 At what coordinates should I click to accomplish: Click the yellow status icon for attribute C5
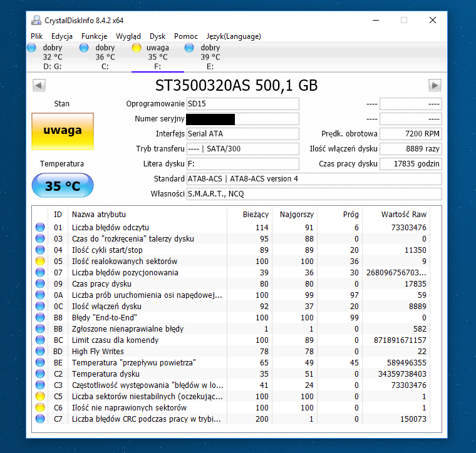pos(40,396)
